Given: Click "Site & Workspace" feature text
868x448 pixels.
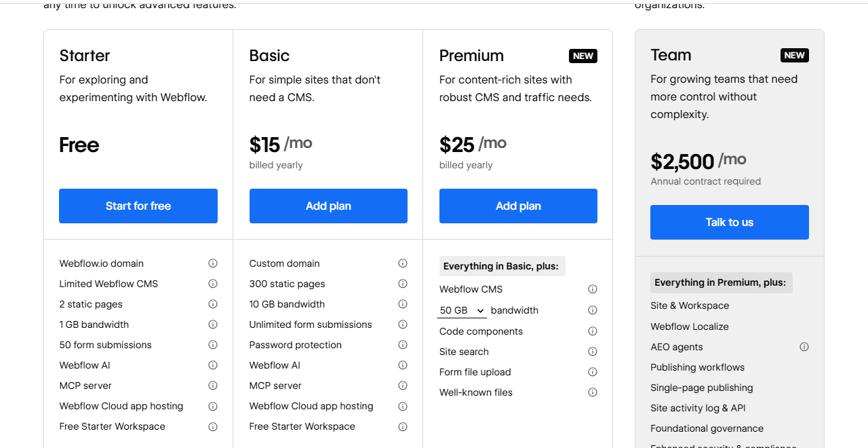Looking at the screenshot, I should [x=690, y=305].
